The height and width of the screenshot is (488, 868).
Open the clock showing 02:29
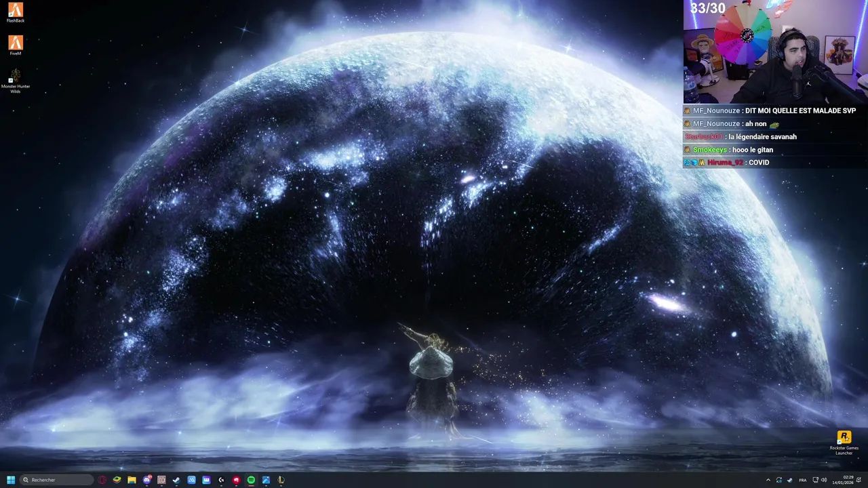click(843, 480)
